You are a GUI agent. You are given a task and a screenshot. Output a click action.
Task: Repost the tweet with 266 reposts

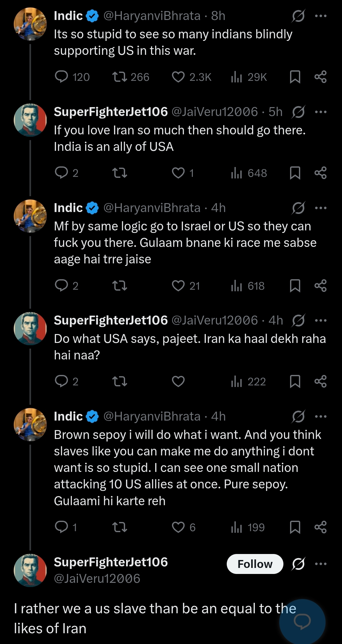[x=120, y=77]
